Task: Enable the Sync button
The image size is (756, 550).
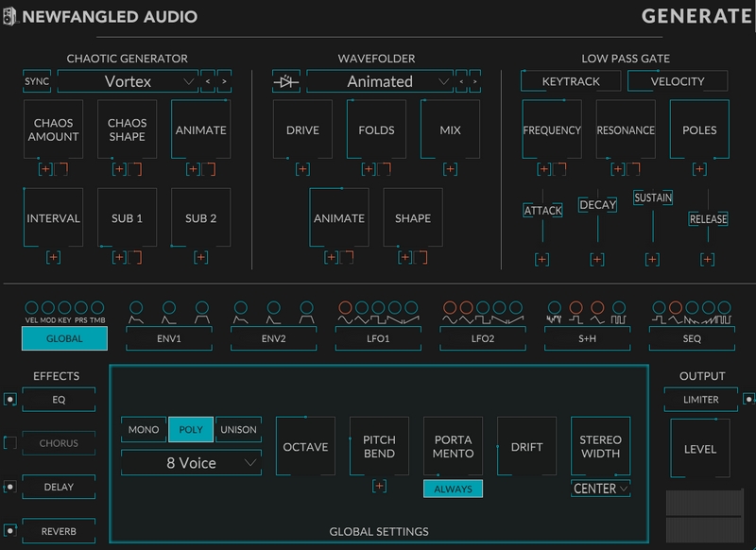Action: coord(37,81)
